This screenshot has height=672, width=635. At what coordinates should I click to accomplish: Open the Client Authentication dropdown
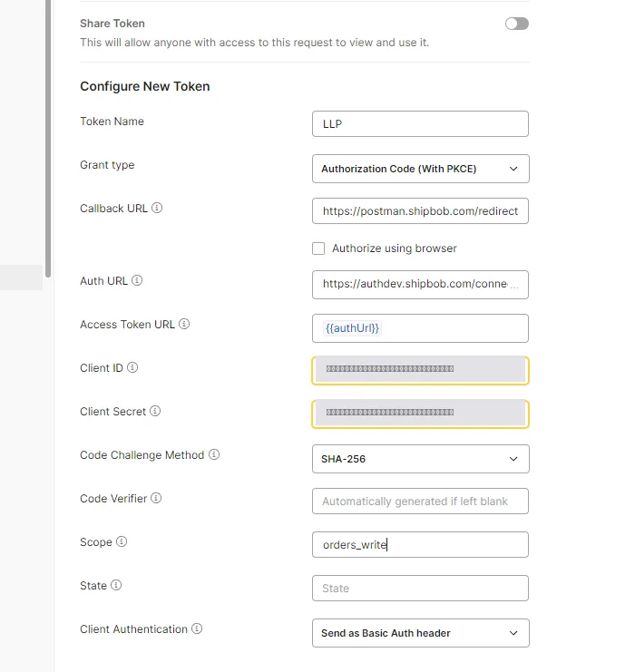point(421,633)
